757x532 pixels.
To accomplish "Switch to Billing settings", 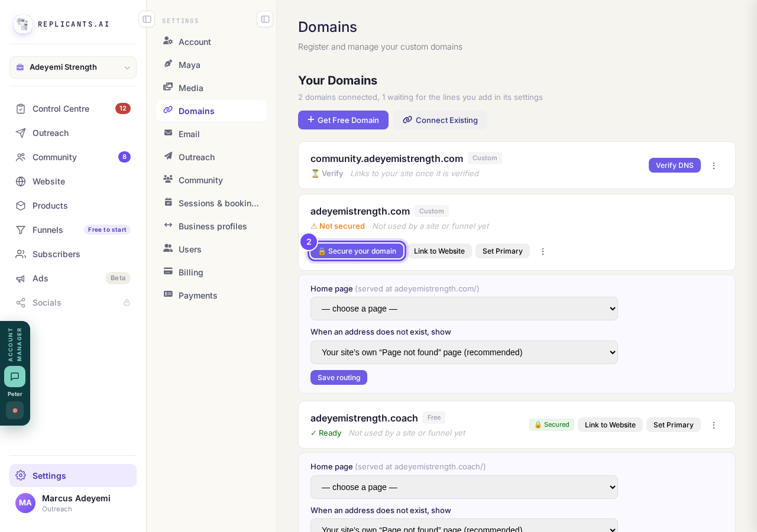I will coord(211,273).
